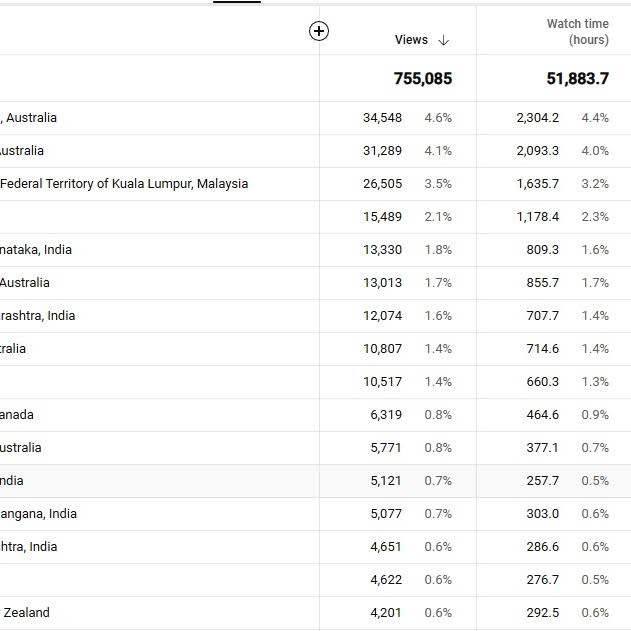Screen dimensions: 631x631
Task: Click the selected tab underline indicator at top
Action: tap(237, 2)
